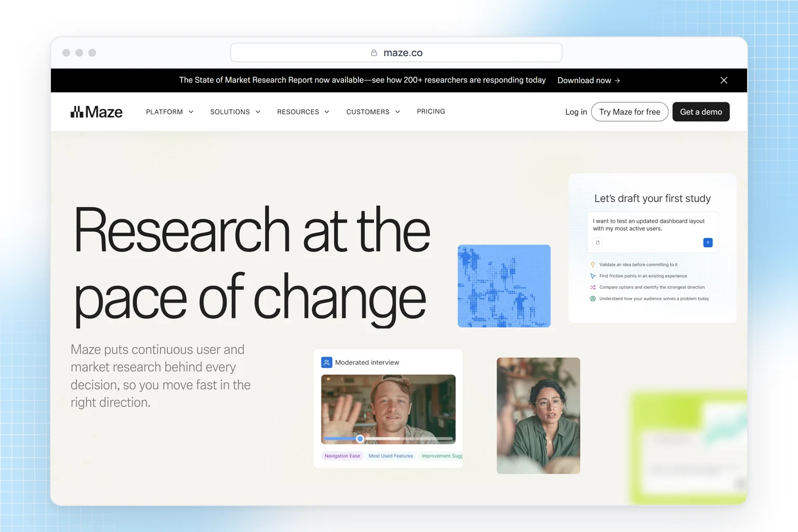798x532 pixels.
Task: Click the maze.co address bar
Action: coord(396,52)
